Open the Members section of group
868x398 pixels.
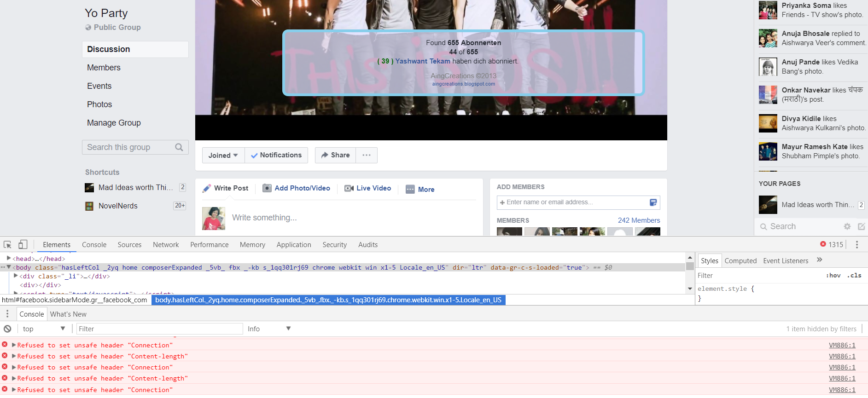click(104, 68)
